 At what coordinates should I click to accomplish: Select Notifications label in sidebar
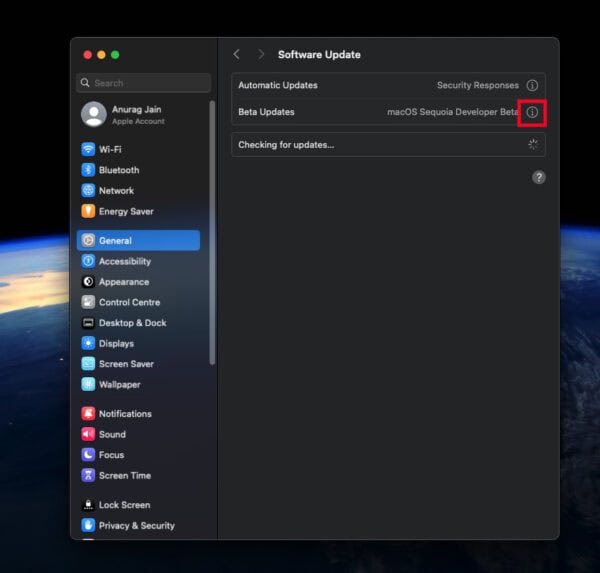pos(125,413)
